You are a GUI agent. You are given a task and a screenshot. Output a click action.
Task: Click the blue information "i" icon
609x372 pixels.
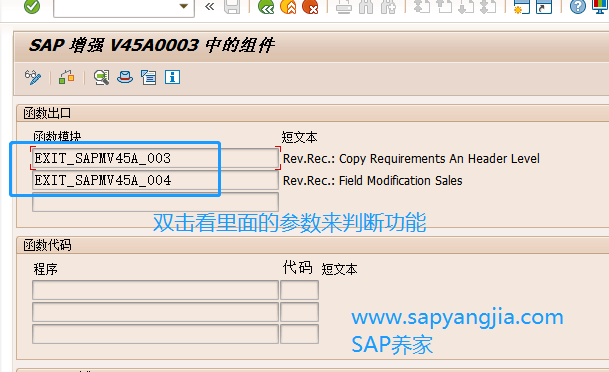click(172, 77)
